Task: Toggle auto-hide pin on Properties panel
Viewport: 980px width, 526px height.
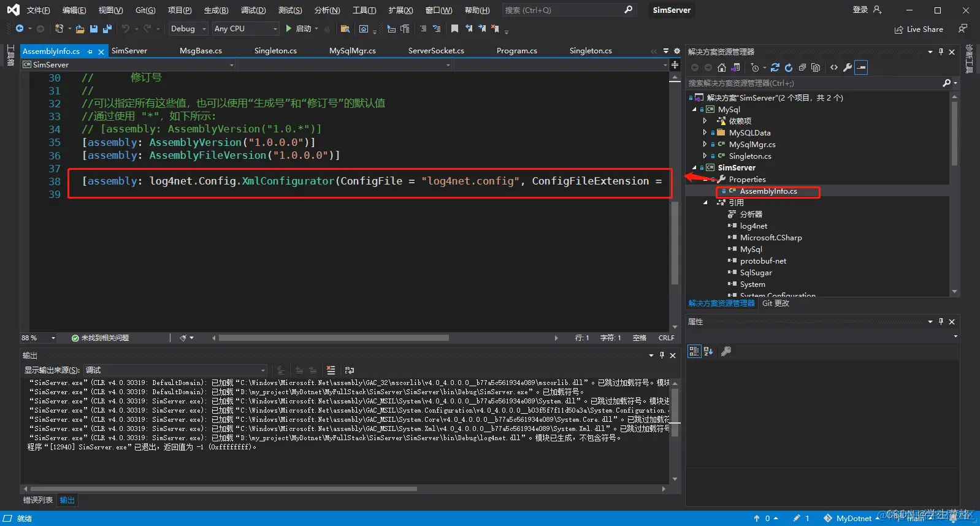Action: (x=941, y=322)
